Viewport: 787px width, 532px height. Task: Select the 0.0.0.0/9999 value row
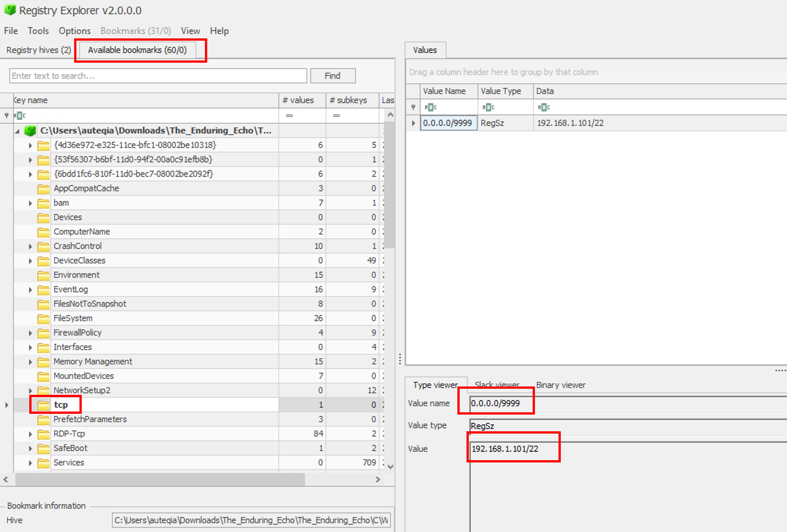coord(447,123)
